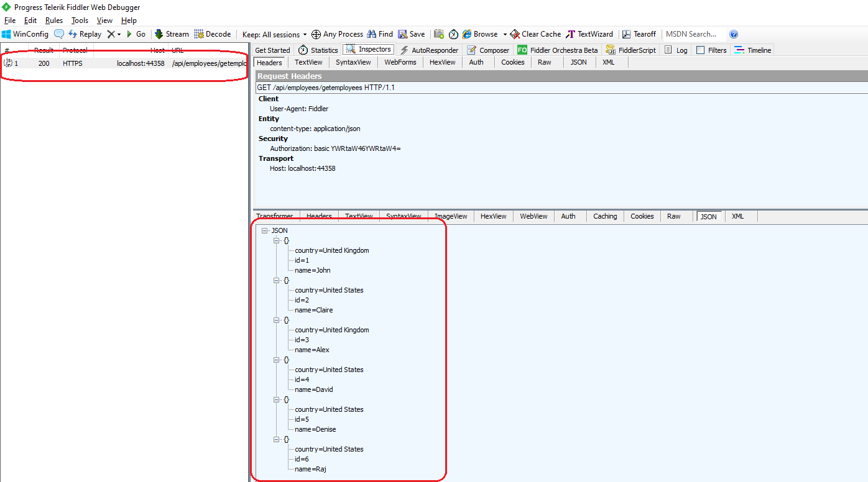Collapse the object node containing name=Raj

pos(277,439)
